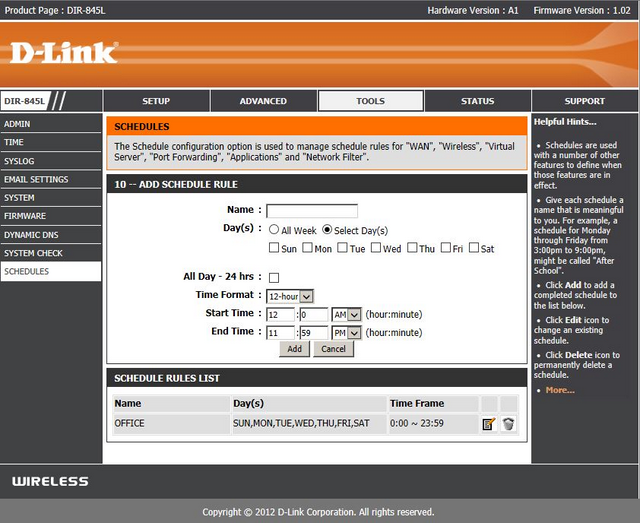Open the TOOLS tab

pos(371,101)
